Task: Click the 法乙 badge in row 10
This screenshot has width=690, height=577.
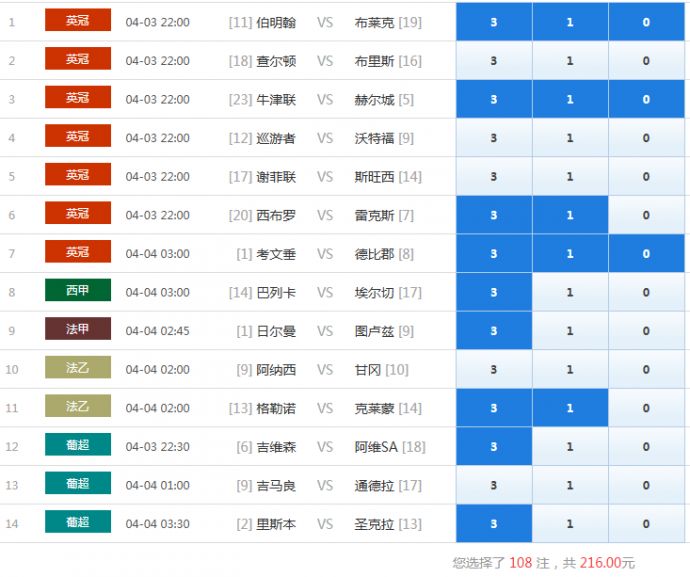Action: click(x=78, y=368)
